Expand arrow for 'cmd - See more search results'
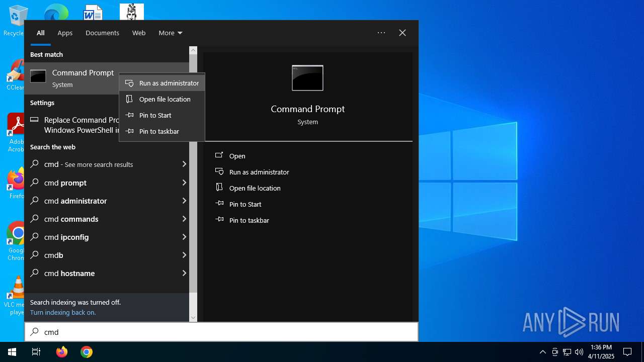 pyautogui.click(x=184, y=164)
